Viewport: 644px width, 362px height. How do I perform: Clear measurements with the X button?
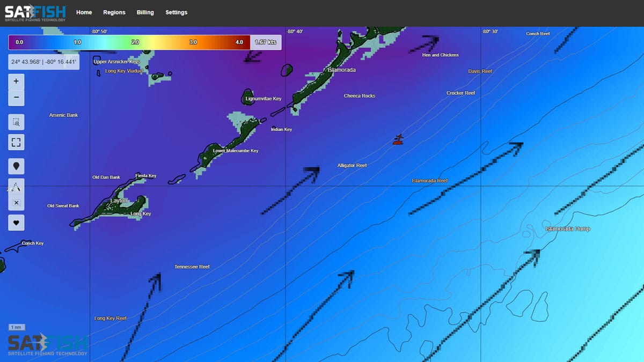(x=16, y=203)
